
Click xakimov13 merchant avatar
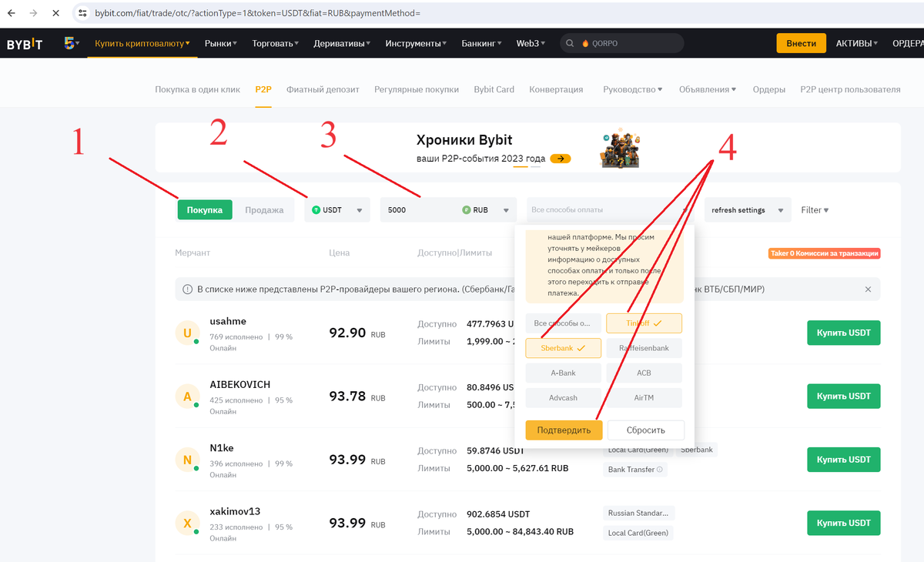point(187,524)
